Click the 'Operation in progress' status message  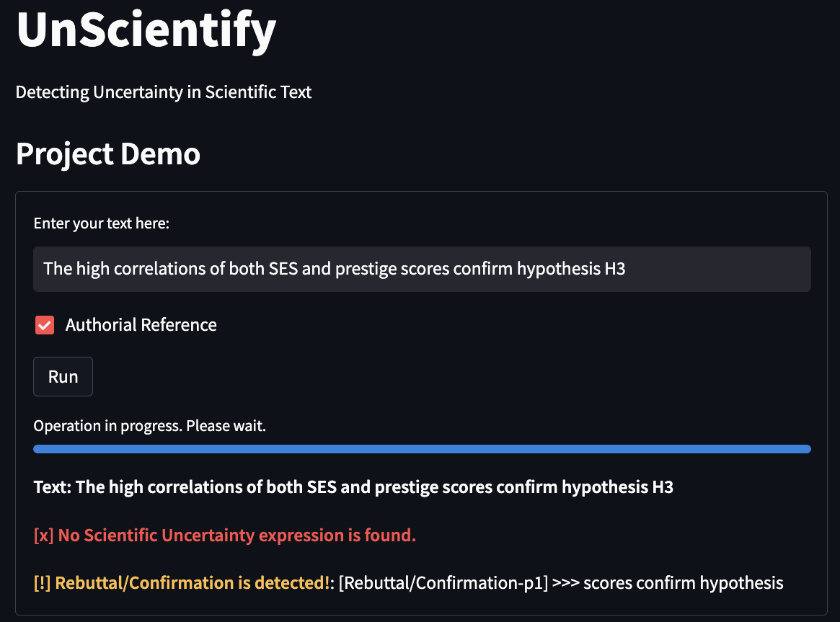(x=150, y=426)
